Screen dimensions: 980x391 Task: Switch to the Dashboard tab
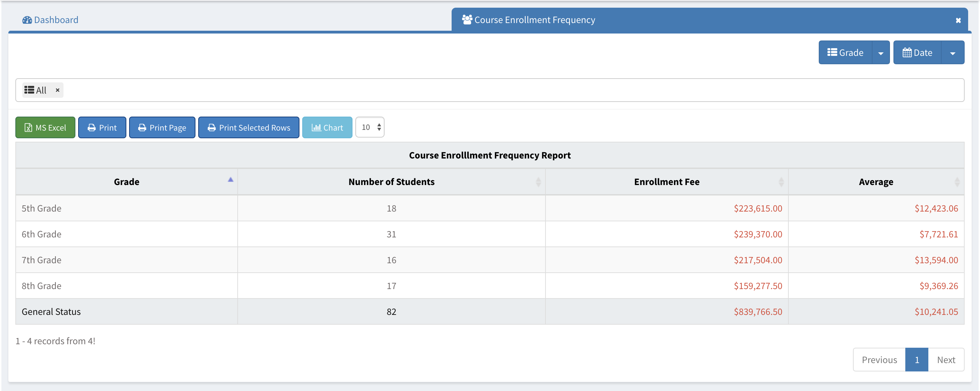coord(51,20)
